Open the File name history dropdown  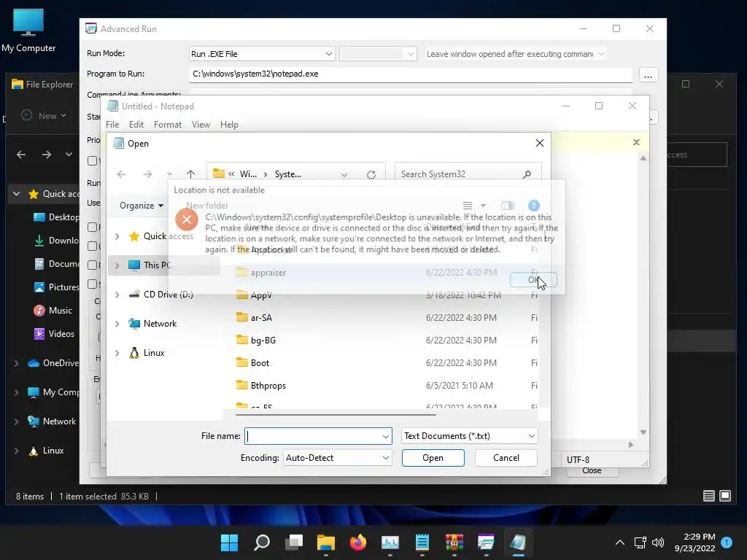pos(385,436)
